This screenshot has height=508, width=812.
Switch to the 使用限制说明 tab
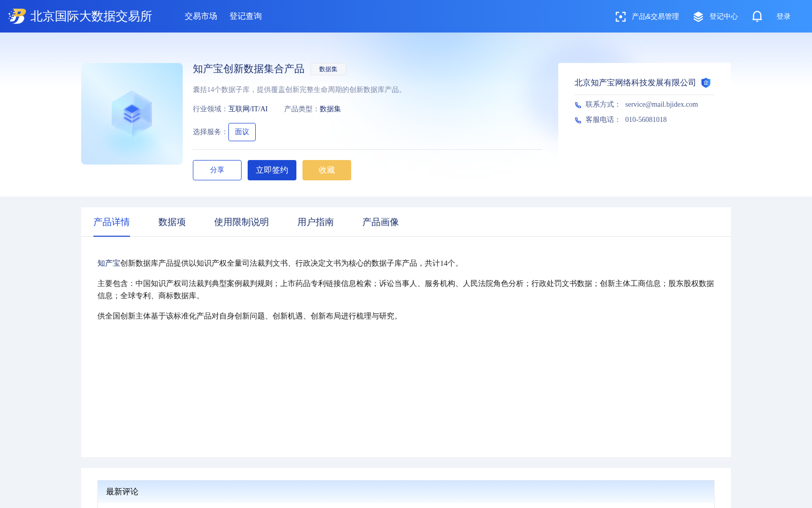point(242,222)
